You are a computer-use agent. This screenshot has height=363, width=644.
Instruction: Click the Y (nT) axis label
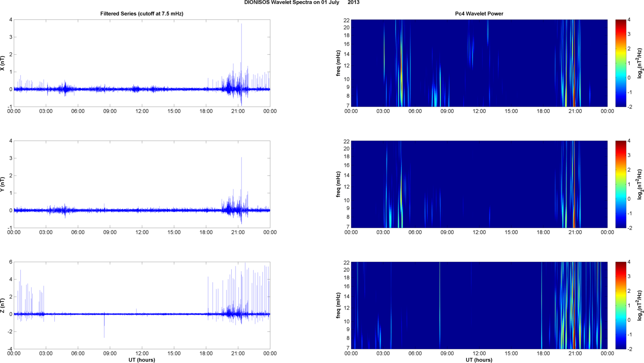click(x=3, y=184)
